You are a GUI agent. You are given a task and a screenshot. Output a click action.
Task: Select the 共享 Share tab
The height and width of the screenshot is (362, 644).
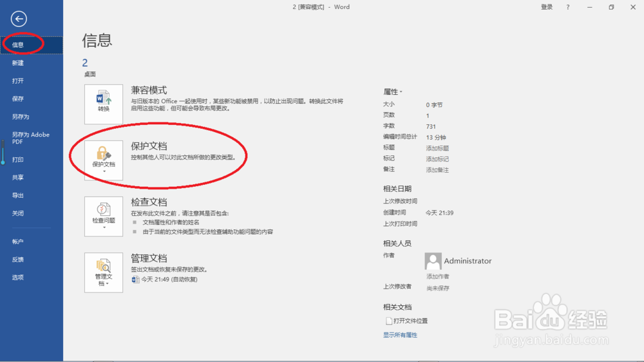[32, 178]
